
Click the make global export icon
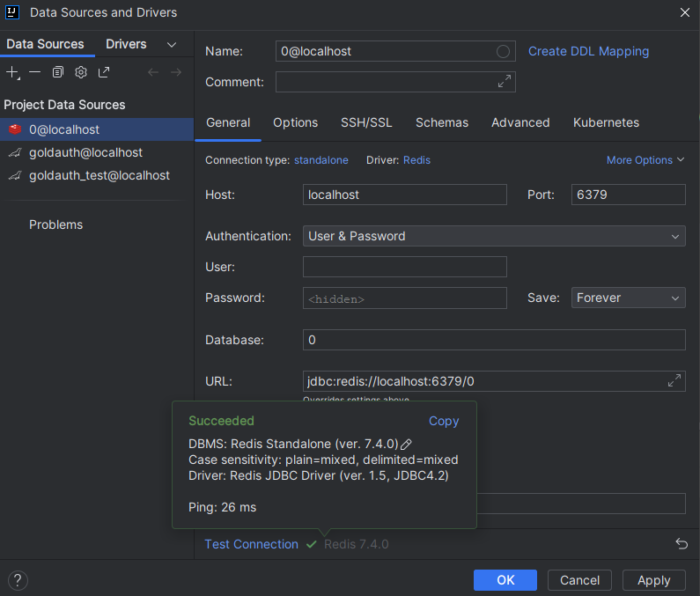click(104, 72)
